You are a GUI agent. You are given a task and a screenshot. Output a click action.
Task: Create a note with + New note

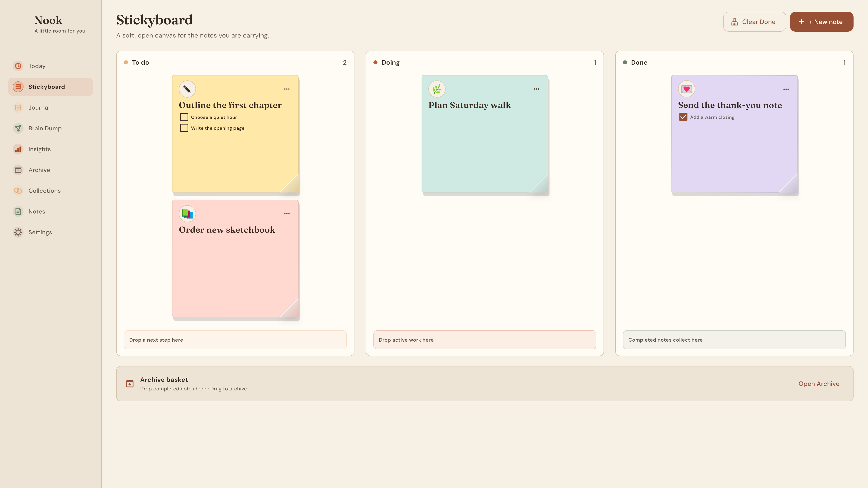pos(821,22)
